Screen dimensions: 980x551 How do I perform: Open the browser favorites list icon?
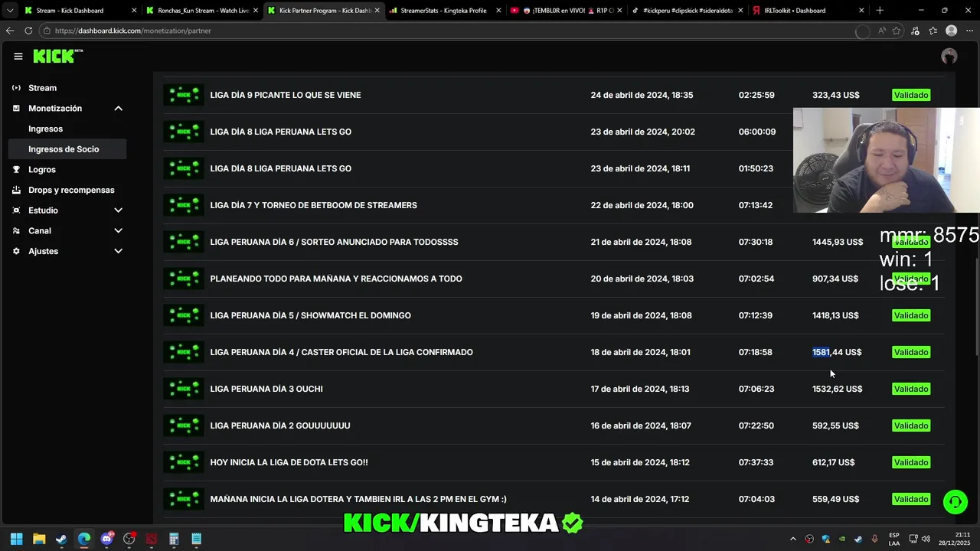pyautogui.click(x=933, y=31)
